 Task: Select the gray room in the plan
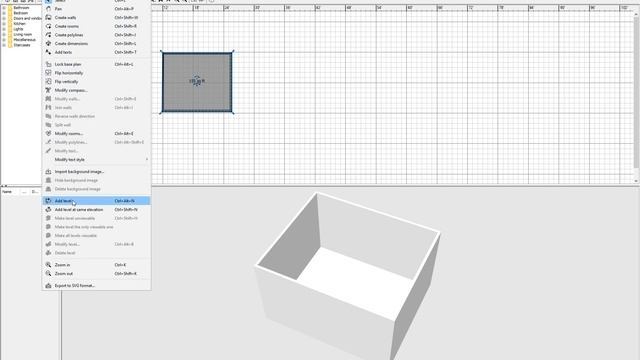click(x=197, y=82)
